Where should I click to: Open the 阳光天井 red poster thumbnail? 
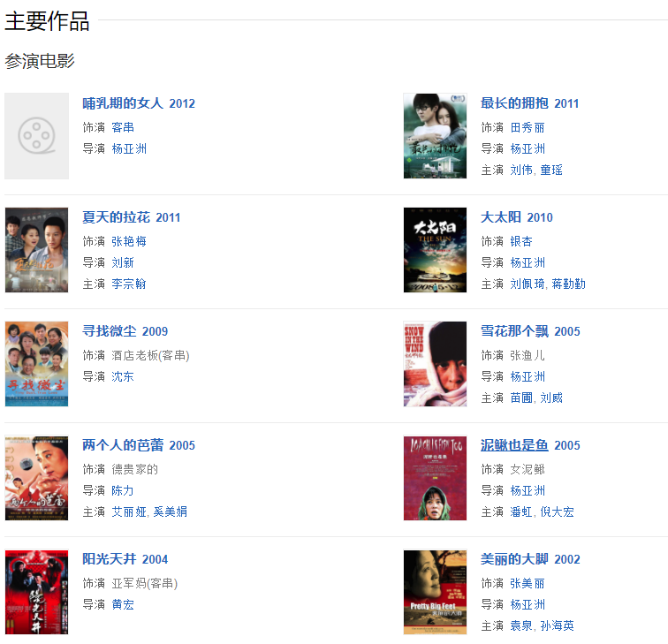coord(36,592)
